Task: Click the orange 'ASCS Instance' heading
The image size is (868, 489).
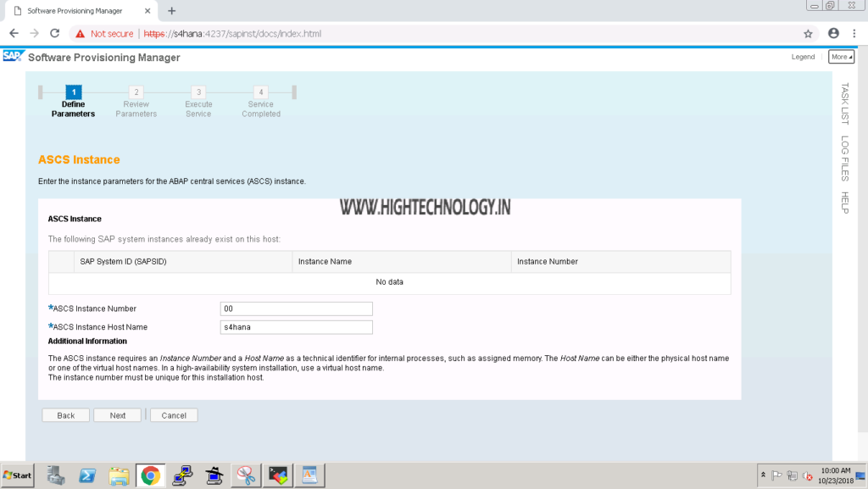Action: (79, 159)
